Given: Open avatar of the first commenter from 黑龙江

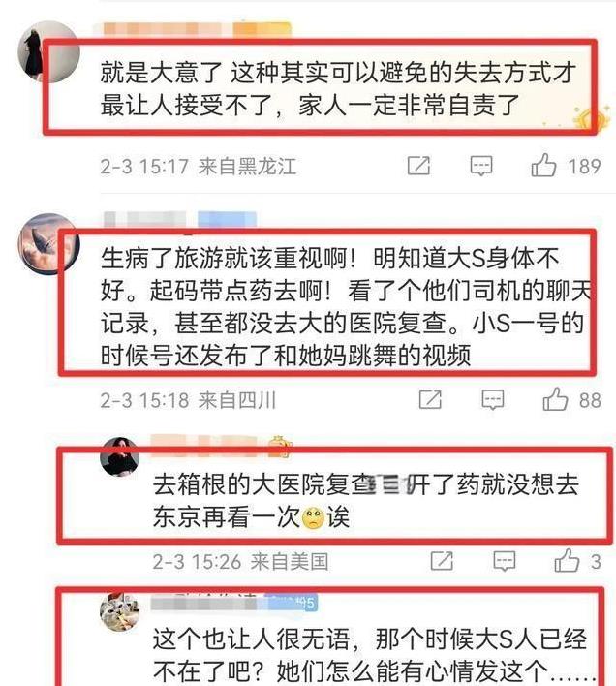Looking at the screenshot, I should 48,51.
